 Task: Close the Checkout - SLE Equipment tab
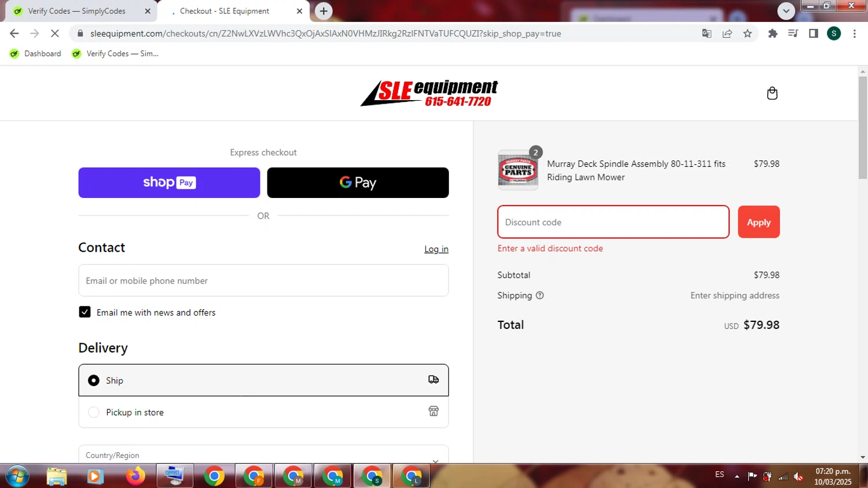pyautogui.click(x=299, y=11)
